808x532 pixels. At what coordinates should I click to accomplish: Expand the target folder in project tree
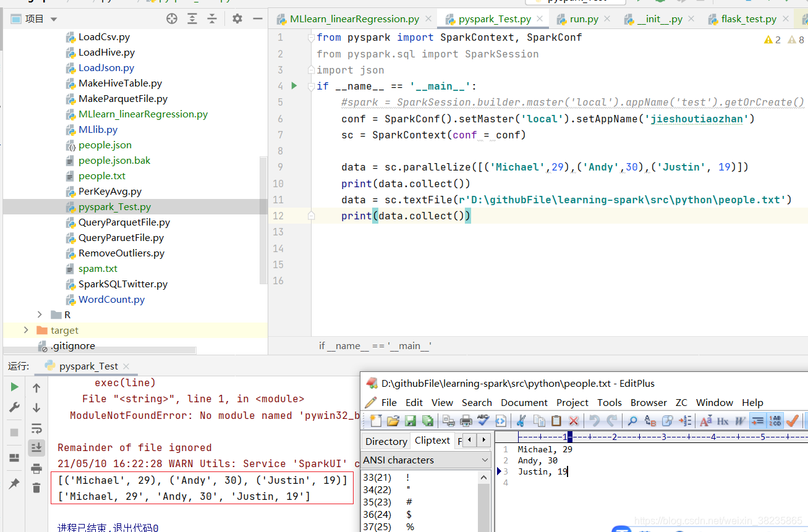click(x=26, y=331)
